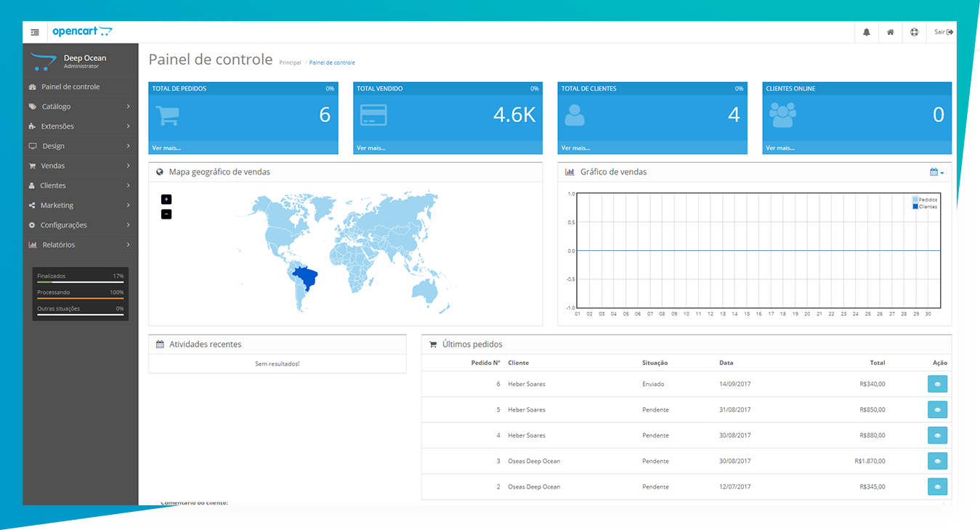This screenshot has width=980, height=530.
Task: Click the OpenCart logo
Action: (x=82, y=31)
